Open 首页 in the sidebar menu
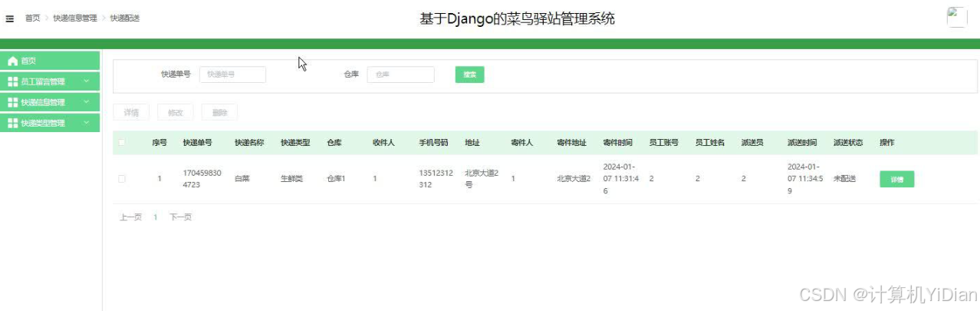Viewport: 980px width, 311px height. [51, 61]
